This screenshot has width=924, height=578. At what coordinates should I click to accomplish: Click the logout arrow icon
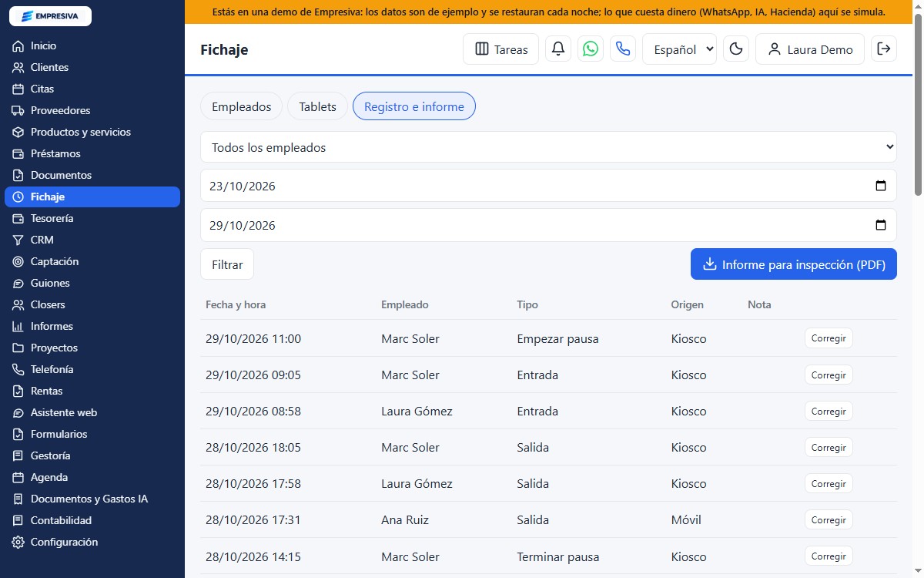884,49
